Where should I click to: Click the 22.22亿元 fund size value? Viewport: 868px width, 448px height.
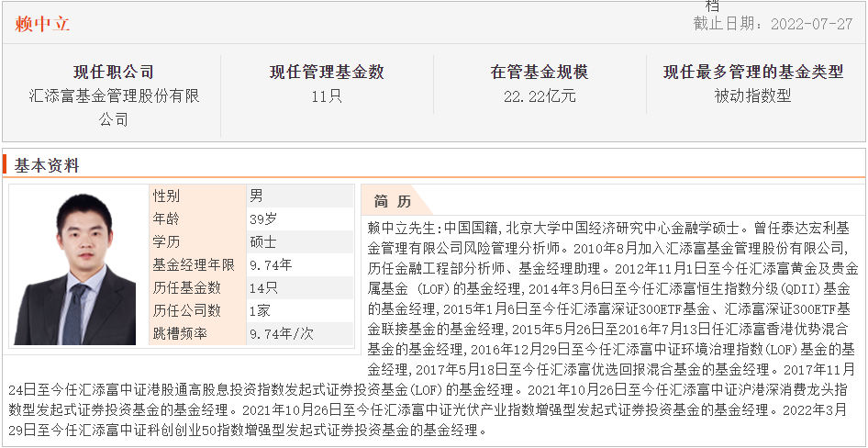click(x=540, y=96)
